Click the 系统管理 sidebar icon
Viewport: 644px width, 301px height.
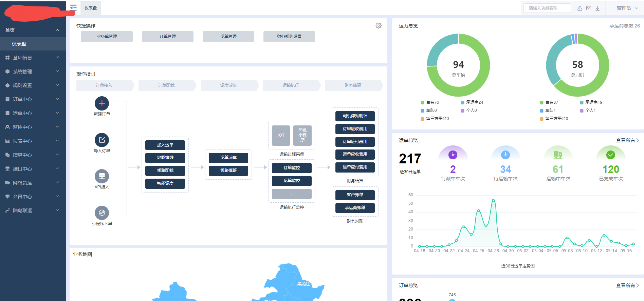click(7, 72)
